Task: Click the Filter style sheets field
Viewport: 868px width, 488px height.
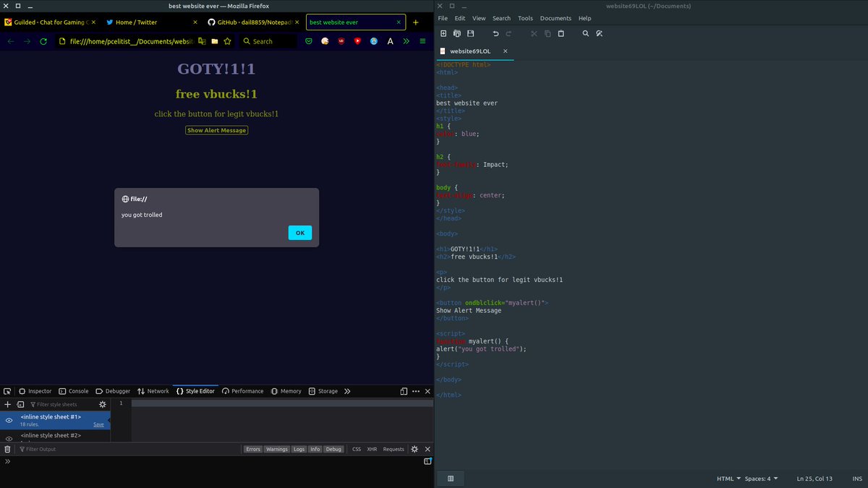Action: point(61,405)
